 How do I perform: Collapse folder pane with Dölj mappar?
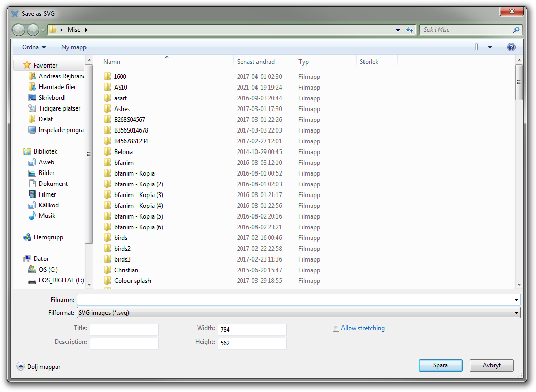(39, 366)
